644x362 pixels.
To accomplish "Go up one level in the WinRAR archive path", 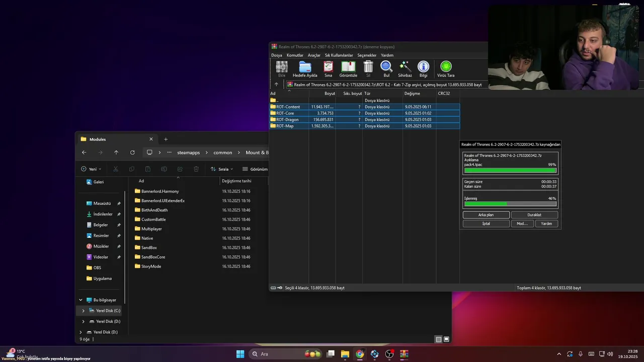I will tap(276, 84).
